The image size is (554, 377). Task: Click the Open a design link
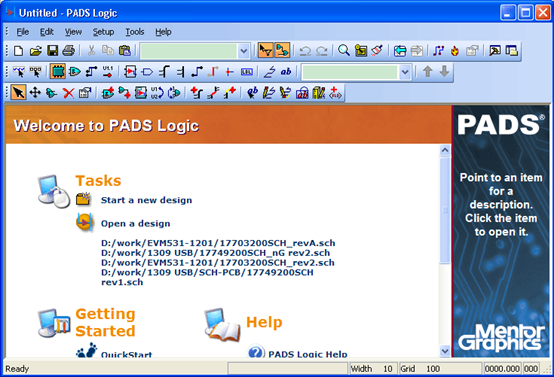(136, 224)
